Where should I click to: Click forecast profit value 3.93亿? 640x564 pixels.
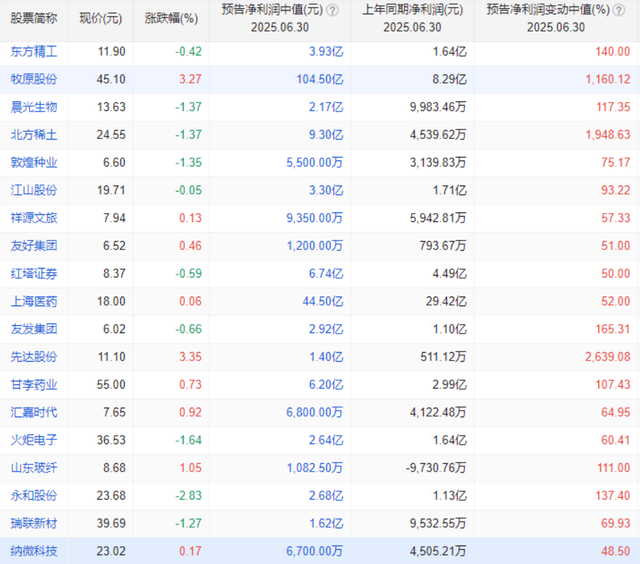[x=326, y=52]
